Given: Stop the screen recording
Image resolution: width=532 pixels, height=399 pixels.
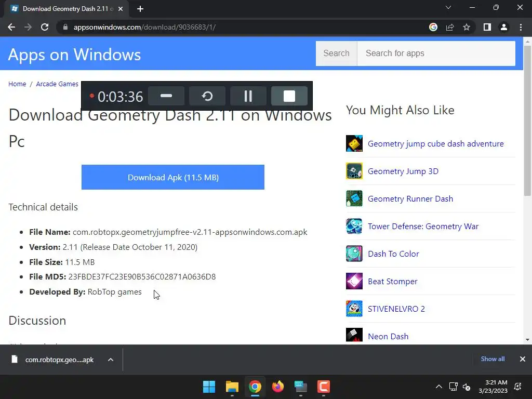Looking at the screenshot, I should (289, 96).
